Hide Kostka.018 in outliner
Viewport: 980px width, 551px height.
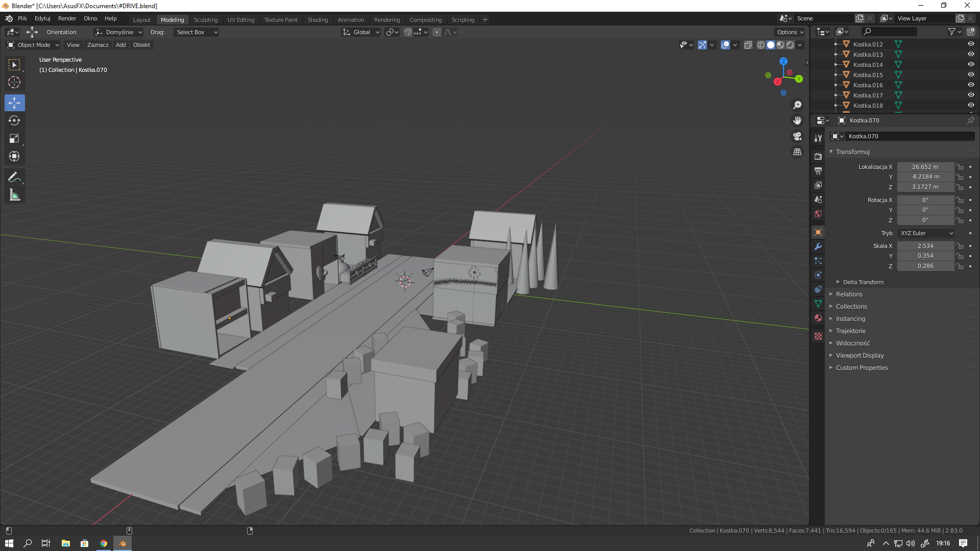point(971,105)
